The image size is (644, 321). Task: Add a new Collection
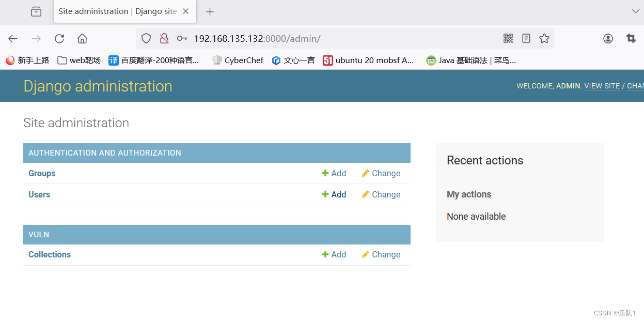334,254
